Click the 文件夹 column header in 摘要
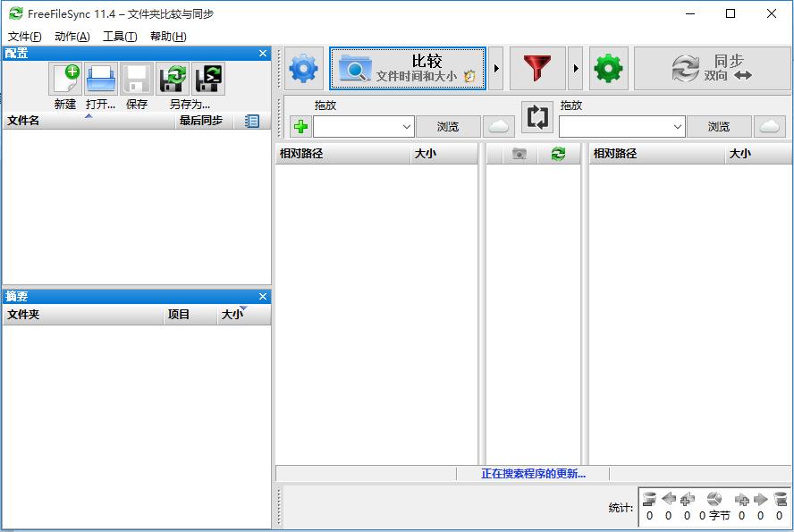Viewport: 794px width, 532px height. (83, 315)
